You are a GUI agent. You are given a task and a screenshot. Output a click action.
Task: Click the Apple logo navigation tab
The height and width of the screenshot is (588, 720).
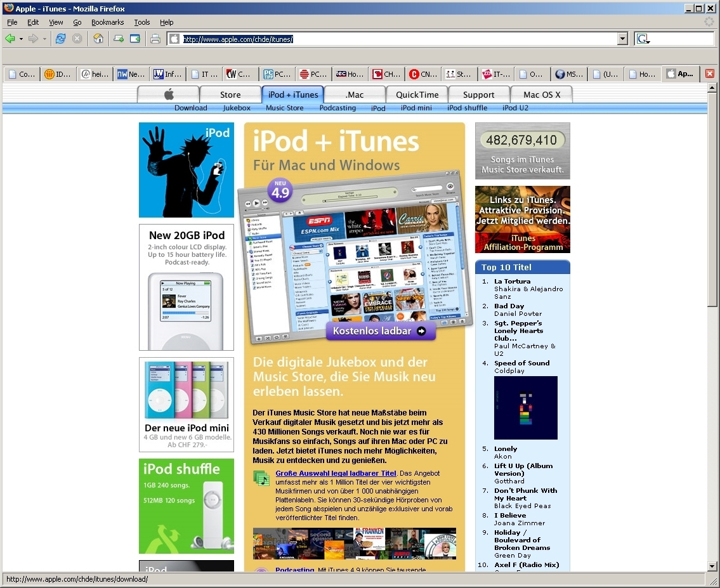tap(169, 95)
